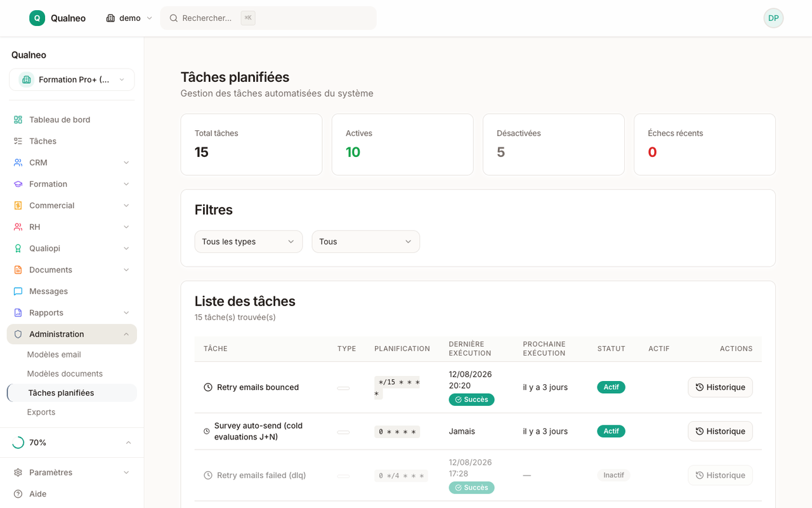Expand the Commercial section chevron
This screenshot has width=812, height=508.
[x=126, y=206]
